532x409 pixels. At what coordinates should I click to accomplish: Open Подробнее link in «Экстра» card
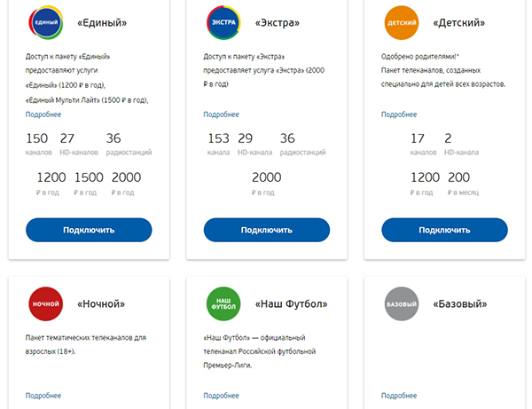(x=222, y=114)
